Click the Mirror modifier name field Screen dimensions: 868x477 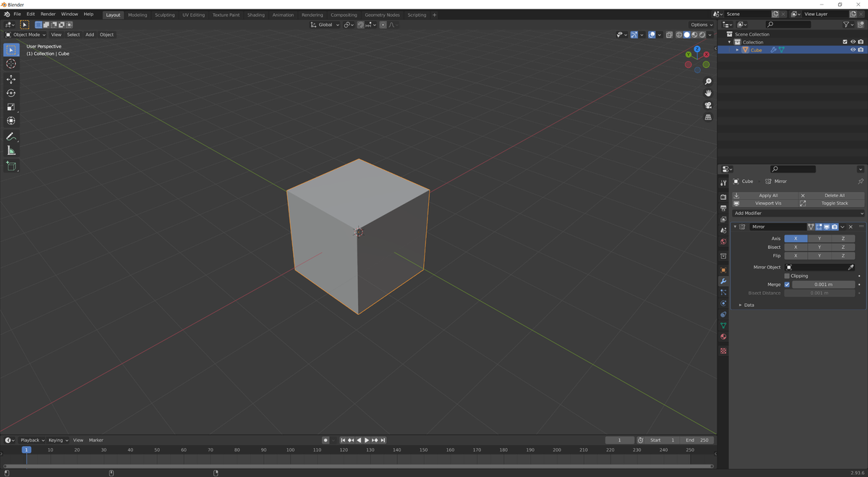777,227
